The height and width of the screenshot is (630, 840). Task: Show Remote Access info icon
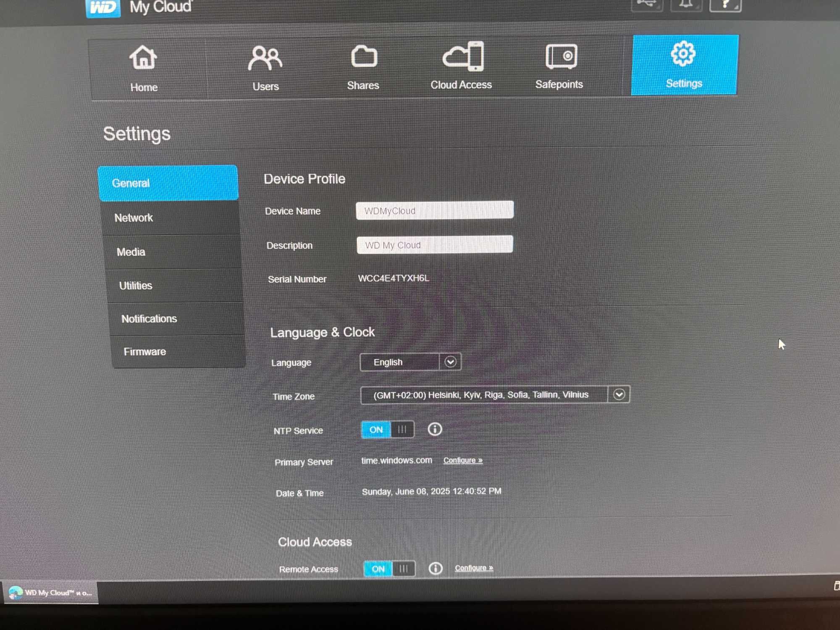tap(436, 569)
